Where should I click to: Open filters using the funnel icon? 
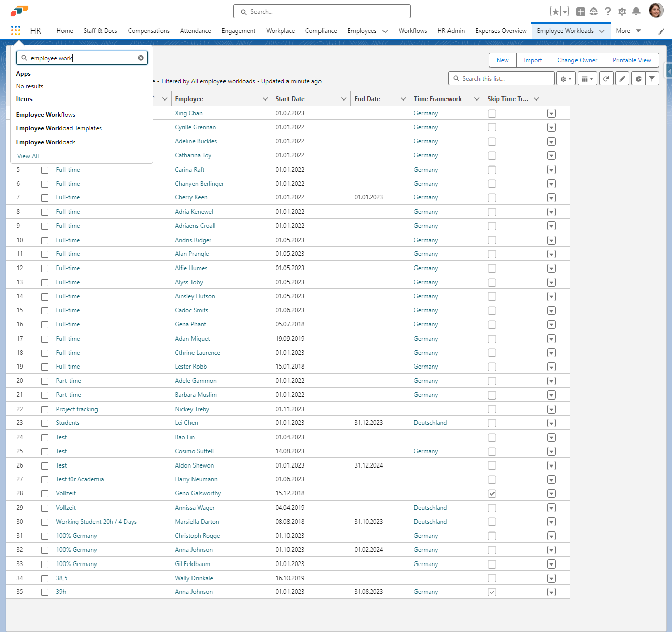point(652,78)
